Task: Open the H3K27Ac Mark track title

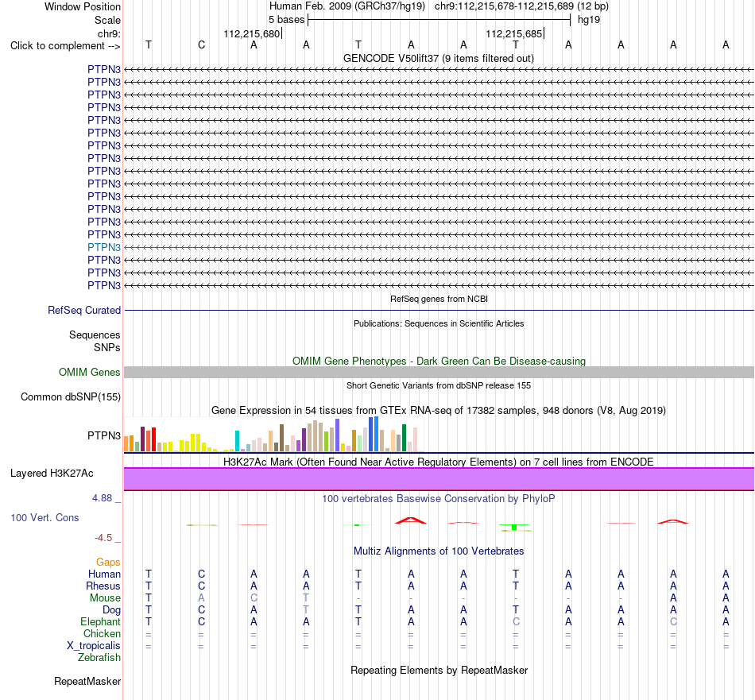Action: click(x=439, y=462)
